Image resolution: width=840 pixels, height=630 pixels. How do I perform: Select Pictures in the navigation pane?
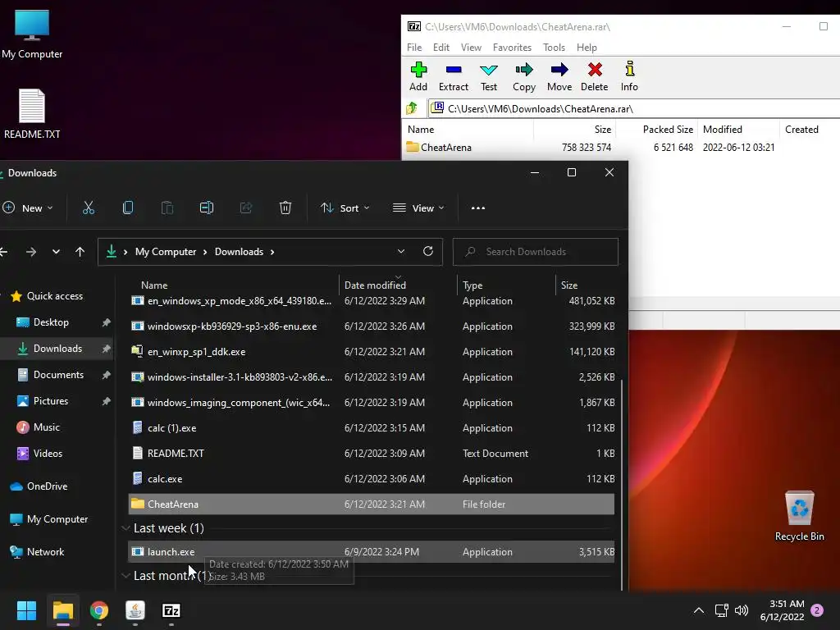(51, 400)
